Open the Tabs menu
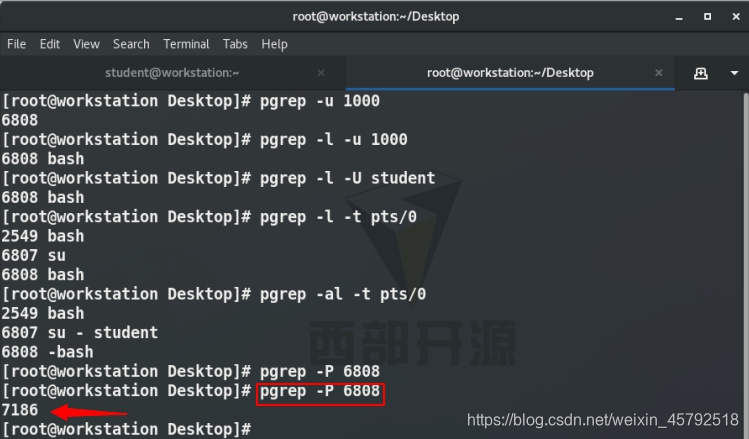Screen dimensions: 749x439 [x=235, y=44]
